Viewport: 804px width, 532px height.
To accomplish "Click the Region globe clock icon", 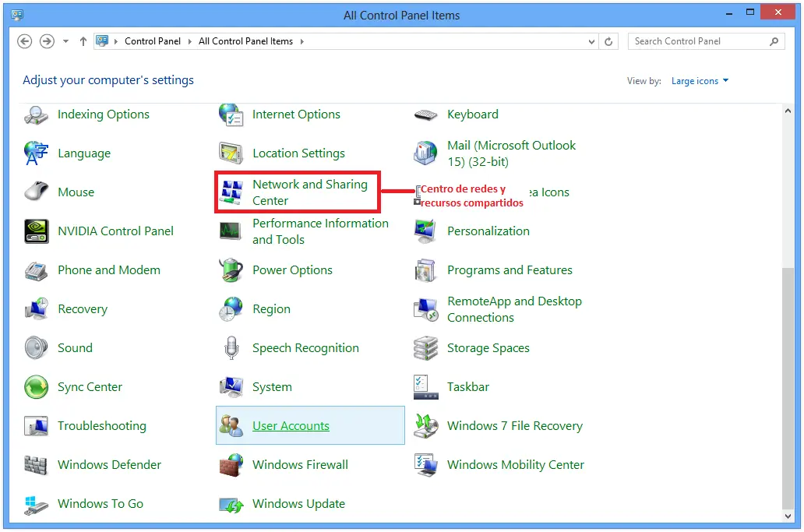I will 231,309.
